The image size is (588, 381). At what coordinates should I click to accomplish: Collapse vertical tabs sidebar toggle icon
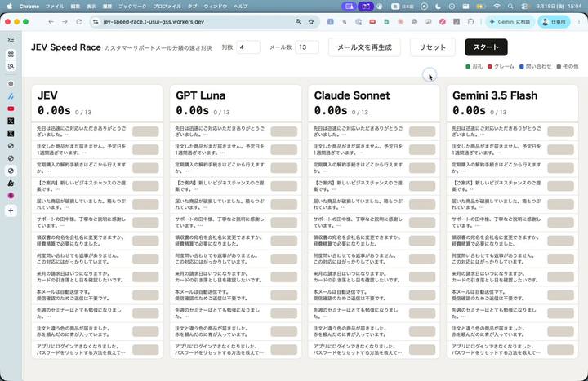(x=11, y=40)
